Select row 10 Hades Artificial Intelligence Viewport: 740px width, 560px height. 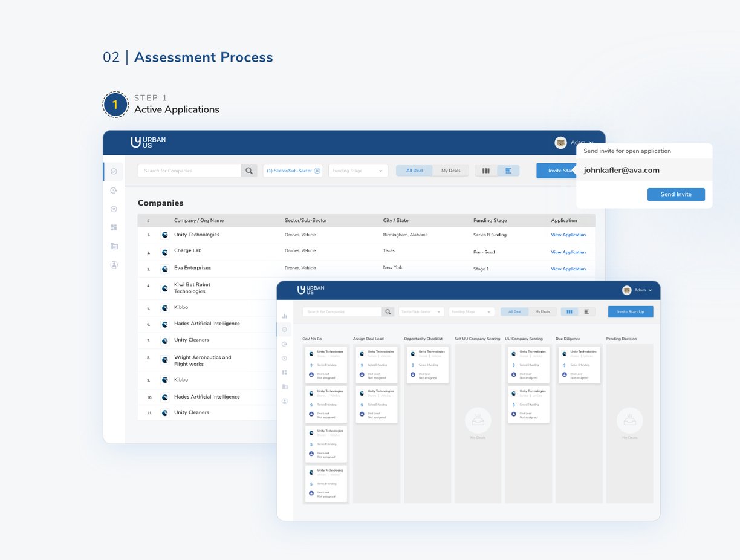(208, 397)
